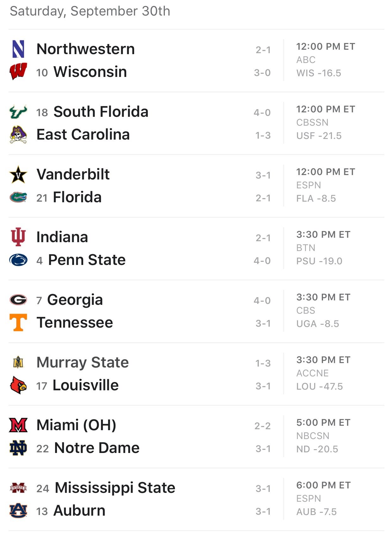Tap the Wisconsin red W logo
This screenshot has width=392, height=534.
click(x=18, y=72)
